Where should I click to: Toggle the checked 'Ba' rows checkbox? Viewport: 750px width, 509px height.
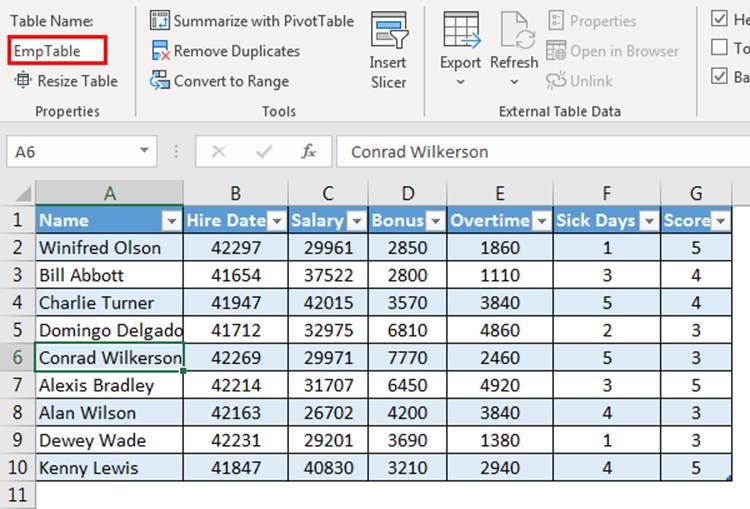click(719, 76)
